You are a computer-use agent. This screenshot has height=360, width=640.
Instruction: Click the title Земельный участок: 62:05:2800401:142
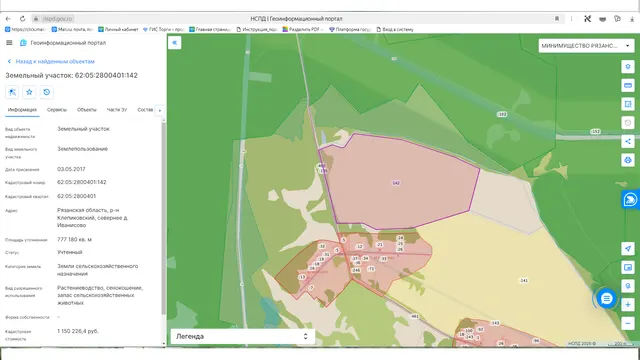pos(71,75)
